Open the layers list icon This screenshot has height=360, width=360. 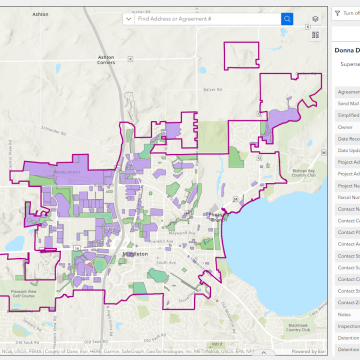tap(315, 19)
